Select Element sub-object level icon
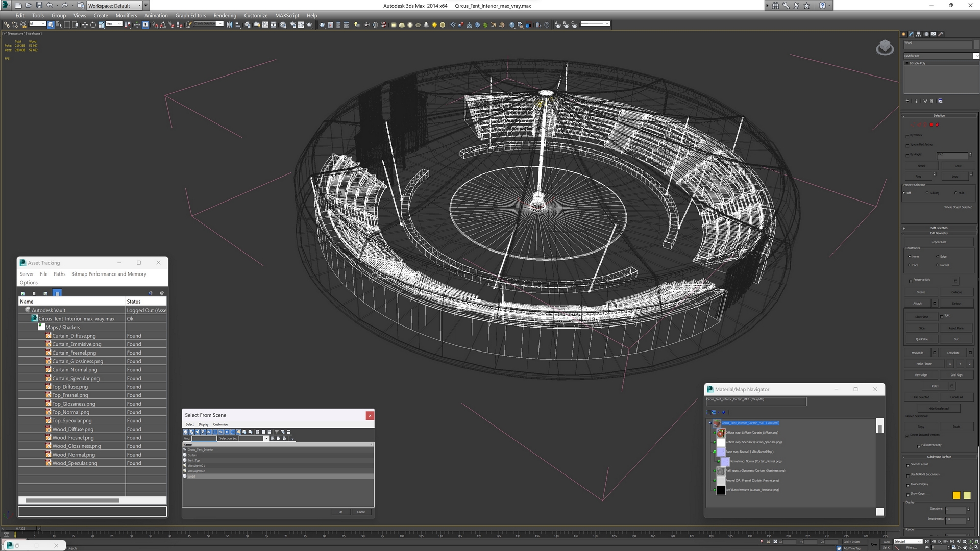Screen dimensions: 980x551 click(937, 124)
